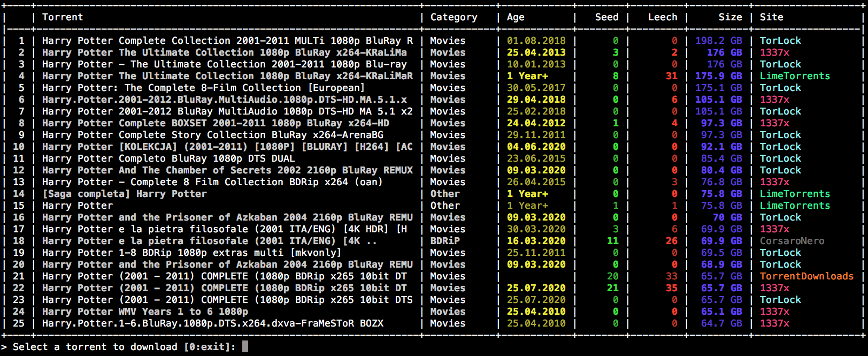
Task: Click the 'Site' column header
Action: (771, 17)
